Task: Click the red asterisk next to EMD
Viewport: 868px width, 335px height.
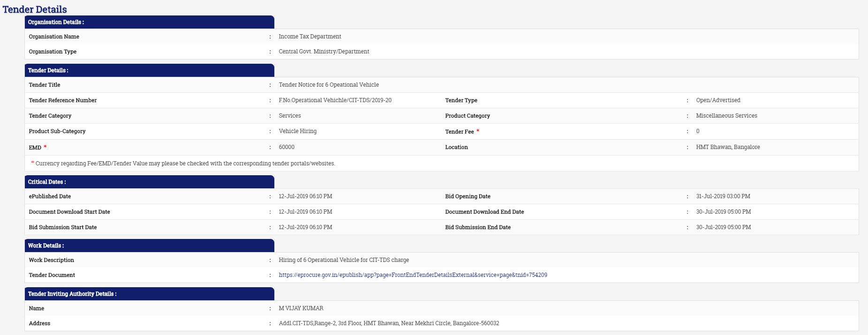Action: (45, 147)
